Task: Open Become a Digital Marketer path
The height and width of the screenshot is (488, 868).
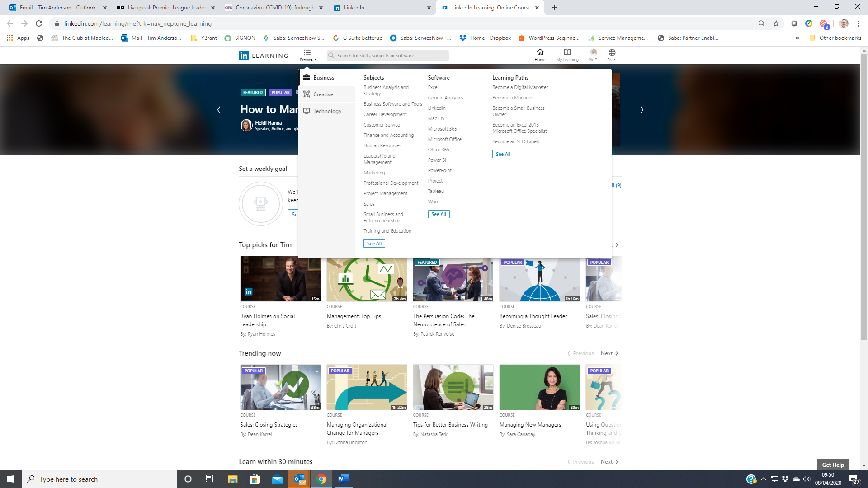Action: tap(520, 87)
